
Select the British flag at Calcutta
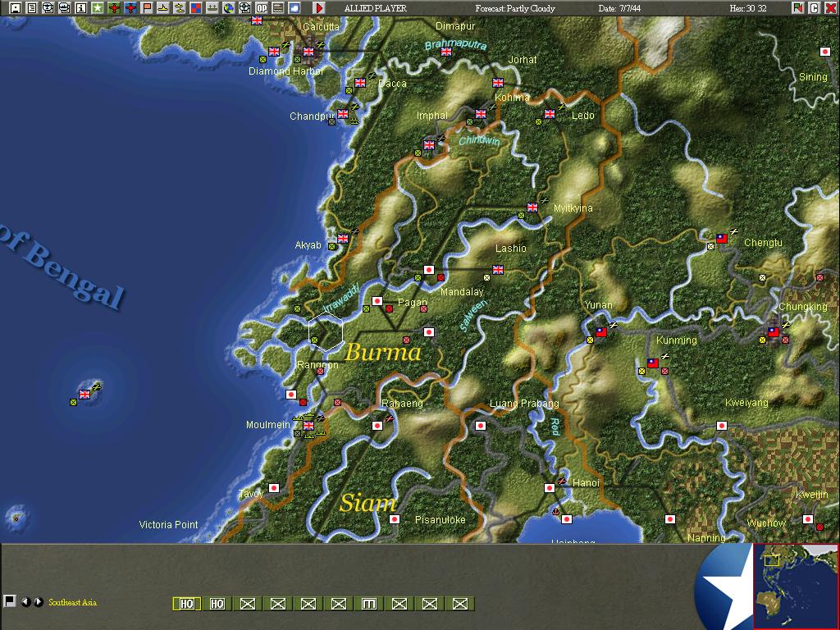(x=308, y=52)
